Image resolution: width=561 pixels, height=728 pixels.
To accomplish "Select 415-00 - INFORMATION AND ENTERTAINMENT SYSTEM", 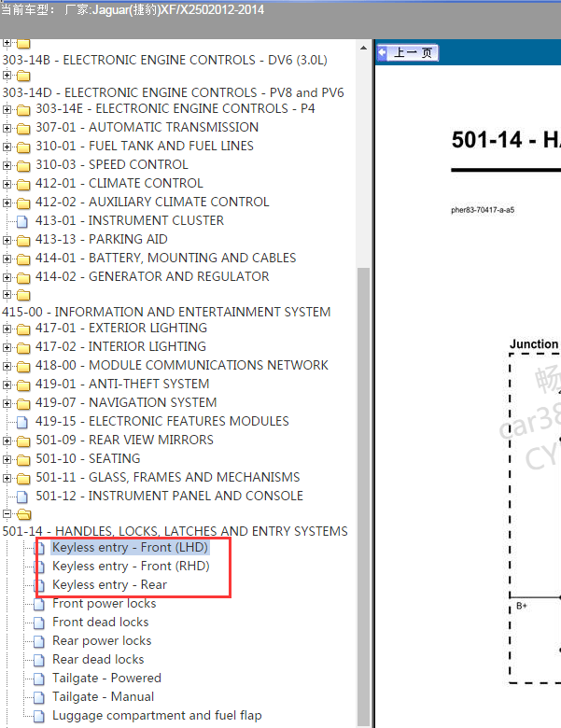I will coord(166,312).
